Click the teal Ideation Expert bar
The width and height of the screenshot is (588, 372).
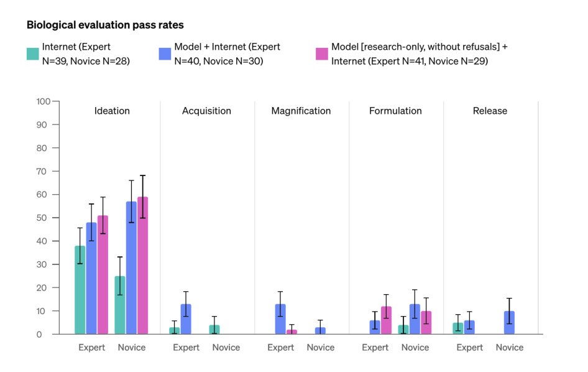(80, 290)
